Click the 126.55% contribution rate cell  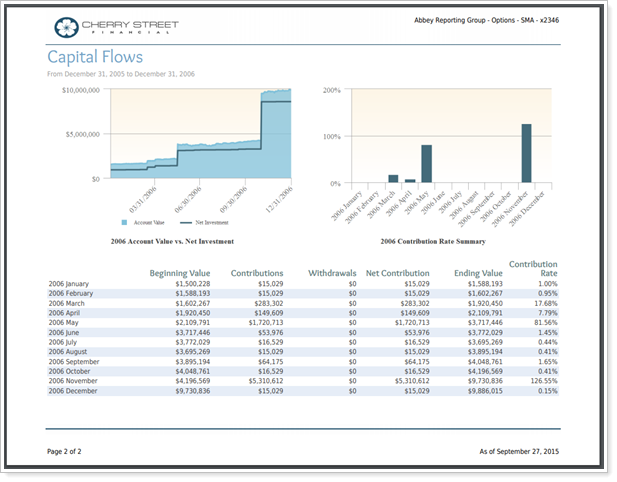pos(541,381)
